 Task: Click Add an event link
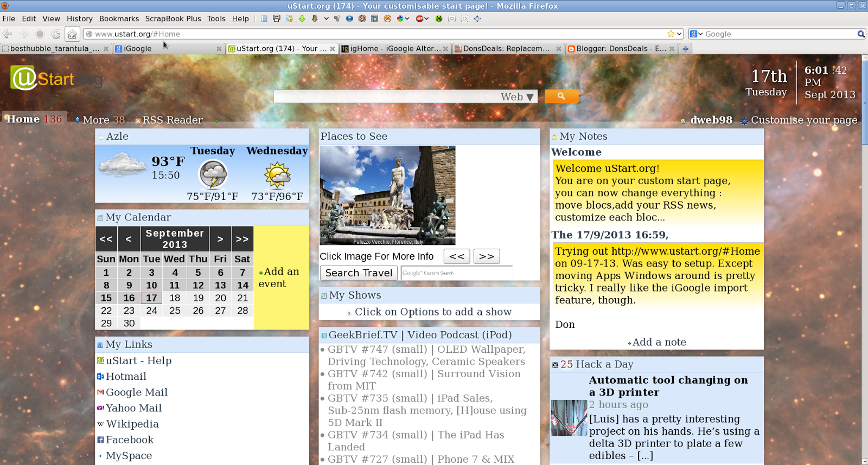[x=279, y=277]
